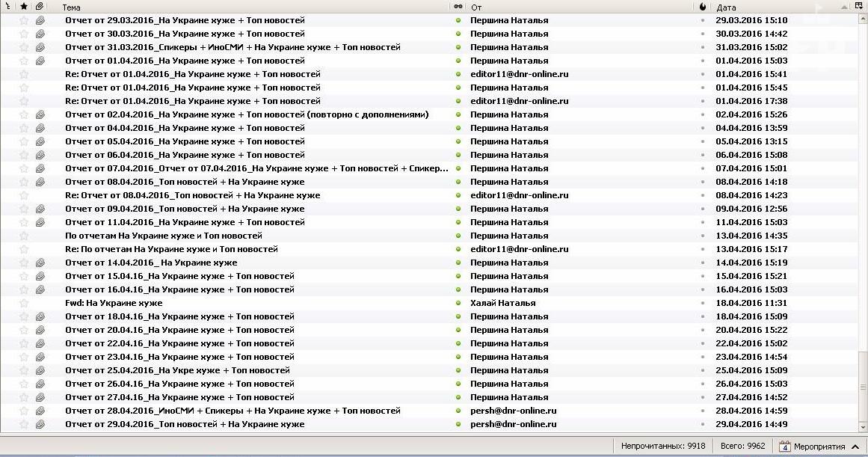The height and width of the screenshot is (457, 868).
Task: Click the flame junk column header
Action: coord(702,7)
